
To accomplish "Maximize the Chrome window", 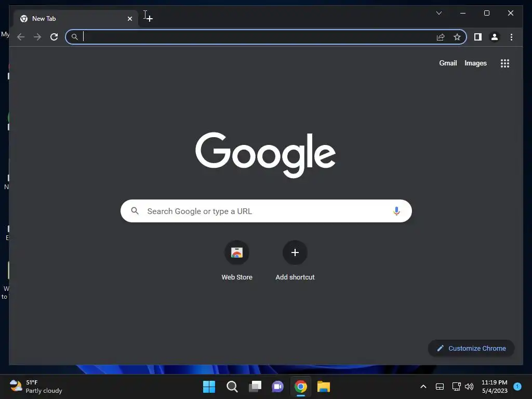I will pos(486,13).
